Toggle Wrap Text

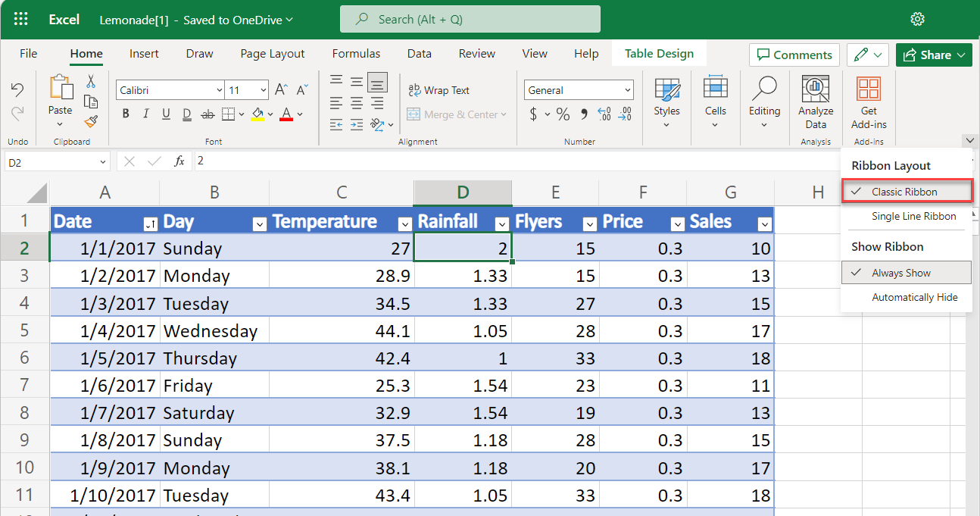439,90
